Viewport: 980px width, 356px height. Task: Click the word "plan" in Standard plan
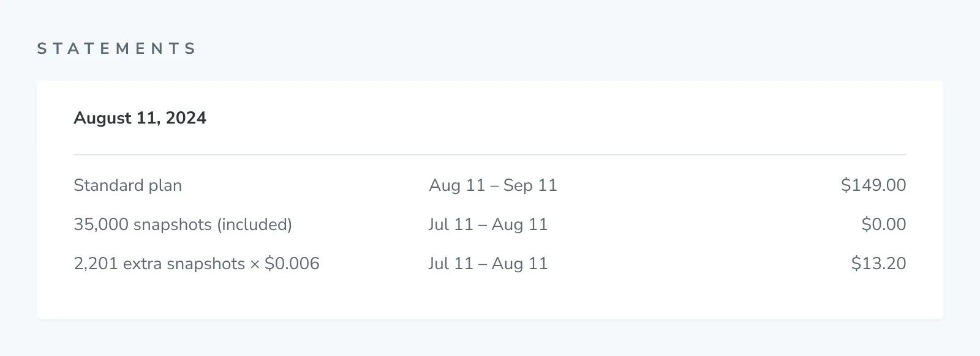pyautogui.click(x=165, y=185)
